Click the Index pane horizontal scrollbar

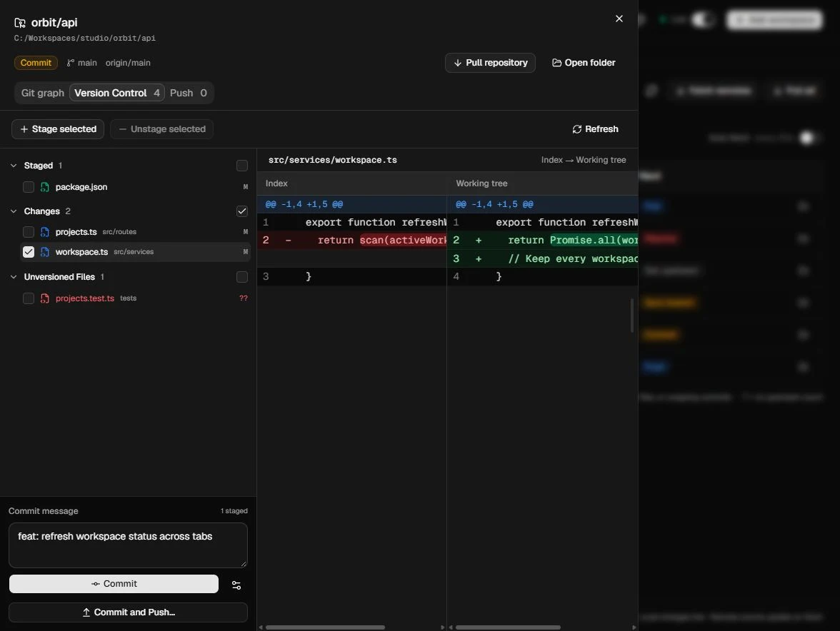pyautogui.click(x=325, y=627)
